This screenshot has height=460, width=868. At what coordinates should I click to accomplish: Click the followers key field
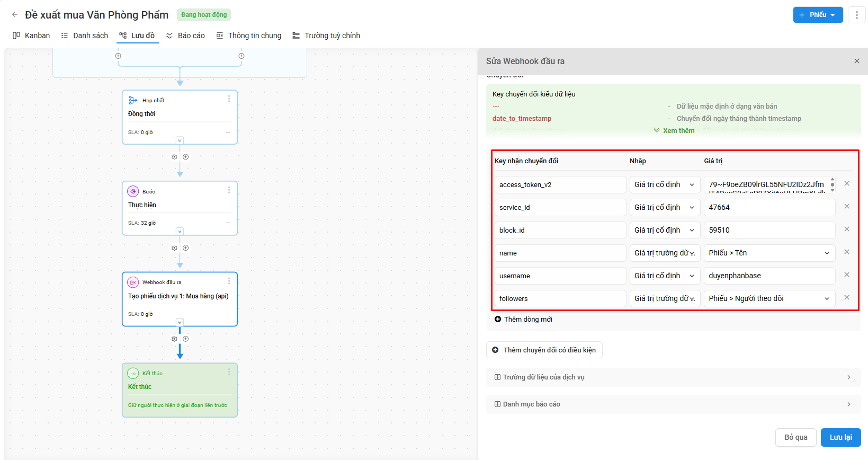[560, 298]
